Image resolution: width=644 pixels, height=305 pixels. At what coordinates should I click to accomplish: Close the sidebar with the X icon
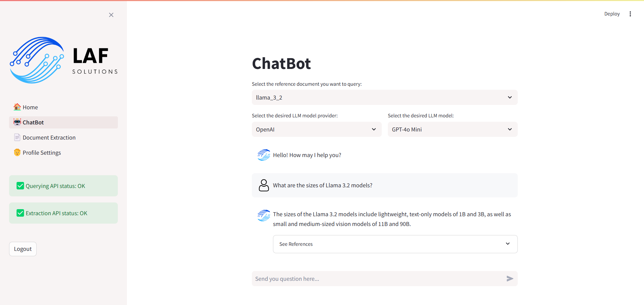coord(111,15)
